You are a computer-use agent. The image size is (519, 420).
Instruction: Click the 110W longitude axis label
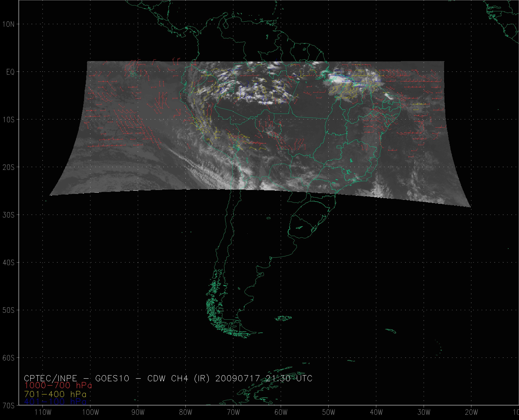tap(43, 412)
